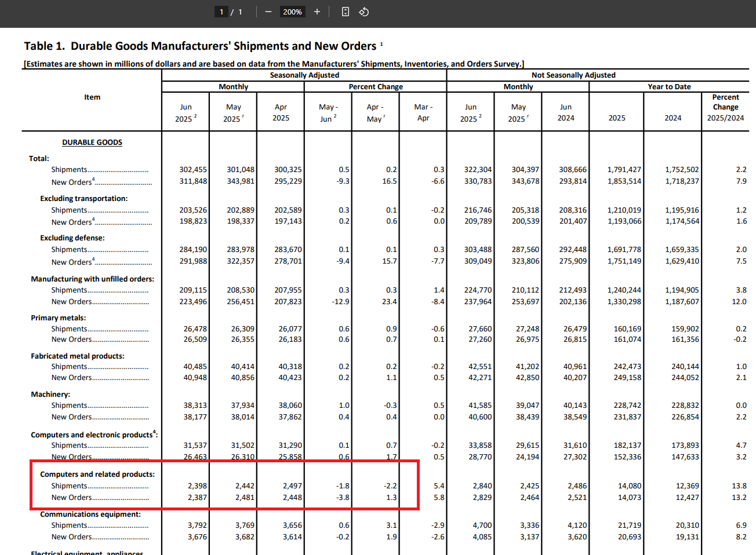The image size is (756, 555).
Task: Click the 23.4 percent change value
Action: click(x=390, y=302)
